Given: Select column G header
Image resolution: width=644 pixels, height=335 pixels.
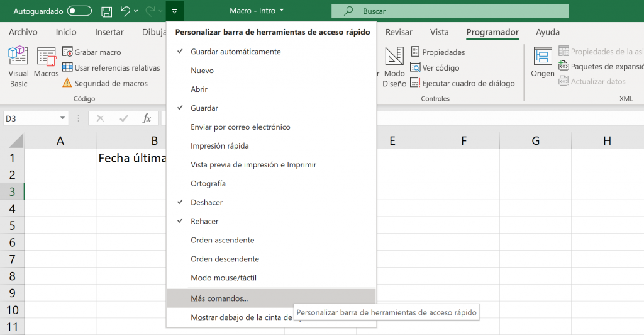Looking at the screenshot, I should (536, 141).
